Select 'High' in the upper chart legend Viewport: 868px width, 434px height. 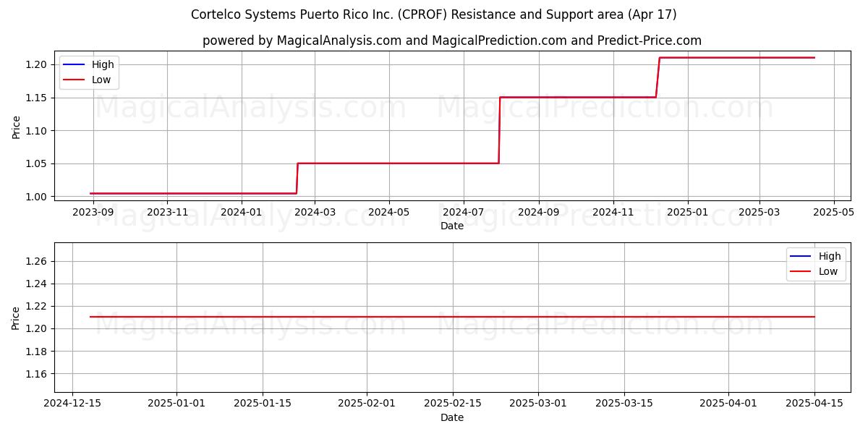[x=103, y=64]
